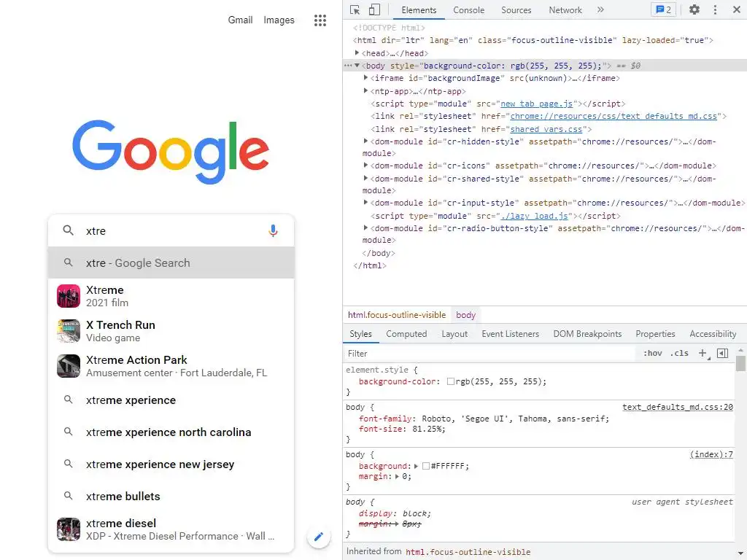
Task: Open new_tab_page.js script link
Action: [536, 104]
